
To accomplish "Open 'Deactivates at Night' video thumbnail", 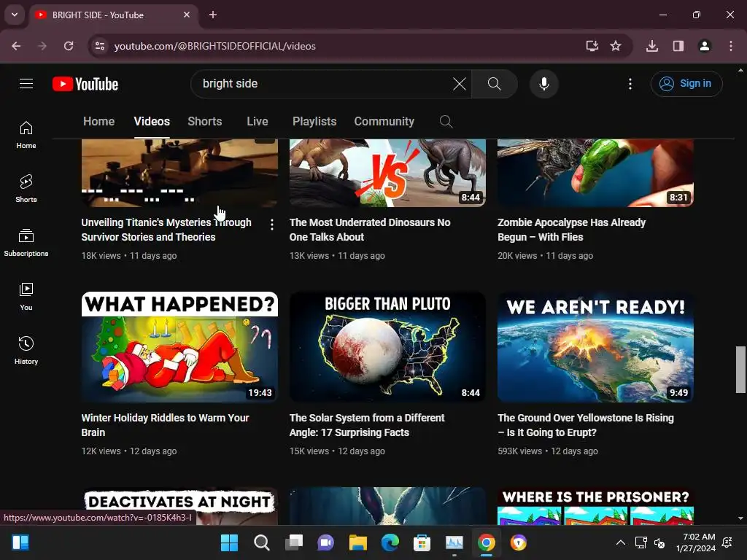I will [179, 506].
